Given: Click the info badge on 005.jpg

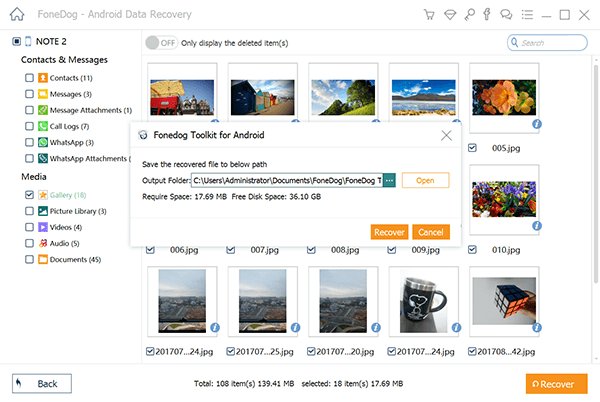Looking at the screenshot, I should (x=536, y=124).
